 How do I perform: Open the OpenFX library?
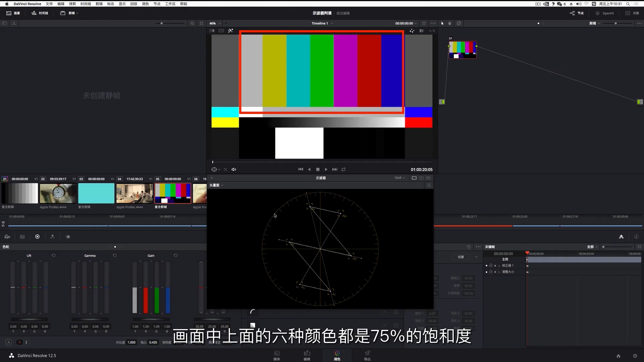point(605,13)
